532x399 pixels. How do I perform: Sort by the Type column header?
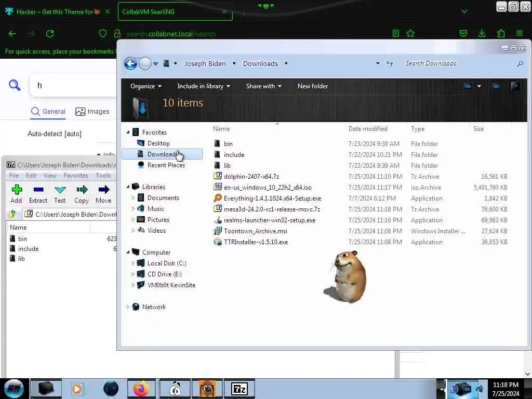pyautogui.click(x=418, y=129)
